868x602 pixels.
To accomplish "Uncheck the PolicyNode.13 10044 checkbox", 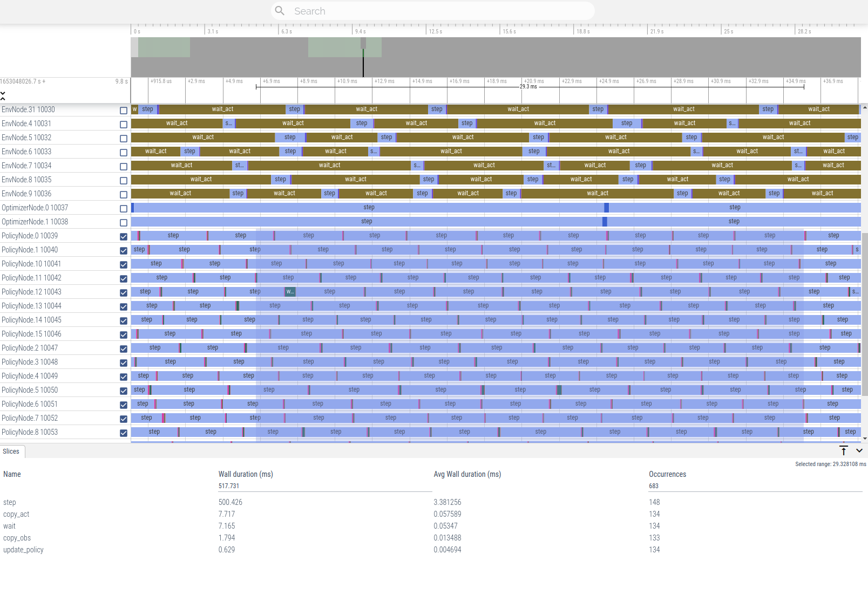I will (124, 307).
